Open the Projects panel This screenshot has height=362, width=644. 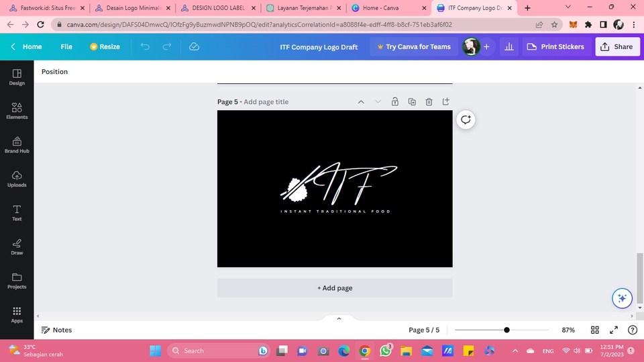pyautogui.click(x=17, y=281)
